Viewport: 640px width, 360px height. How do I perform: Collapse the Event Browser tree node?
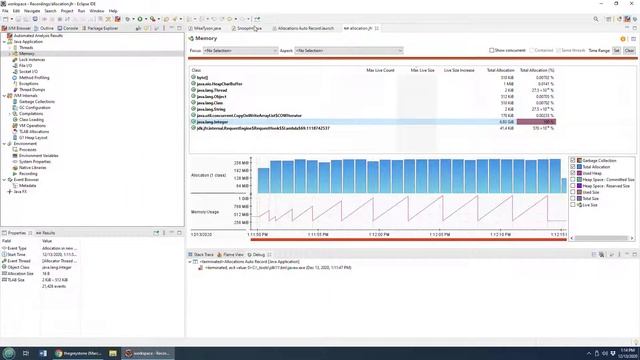pos(4,180)
